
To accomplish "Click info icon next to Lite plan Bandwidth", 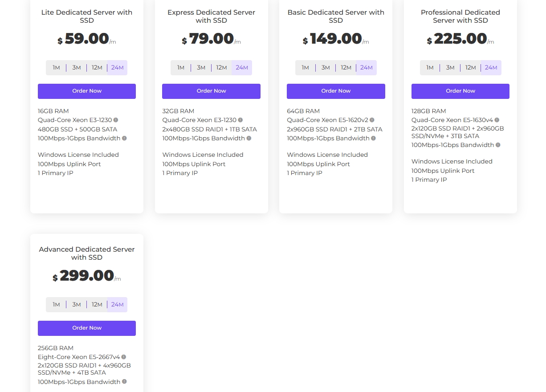I will (124, 138).
